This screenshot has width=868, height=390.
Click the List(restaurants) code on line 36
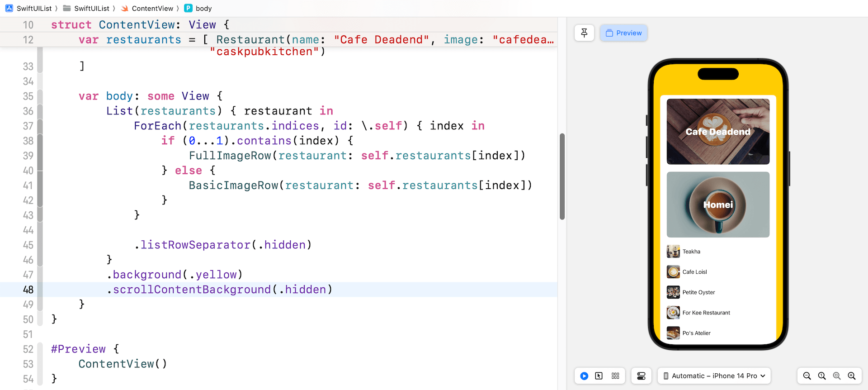[x=165, y=111]
